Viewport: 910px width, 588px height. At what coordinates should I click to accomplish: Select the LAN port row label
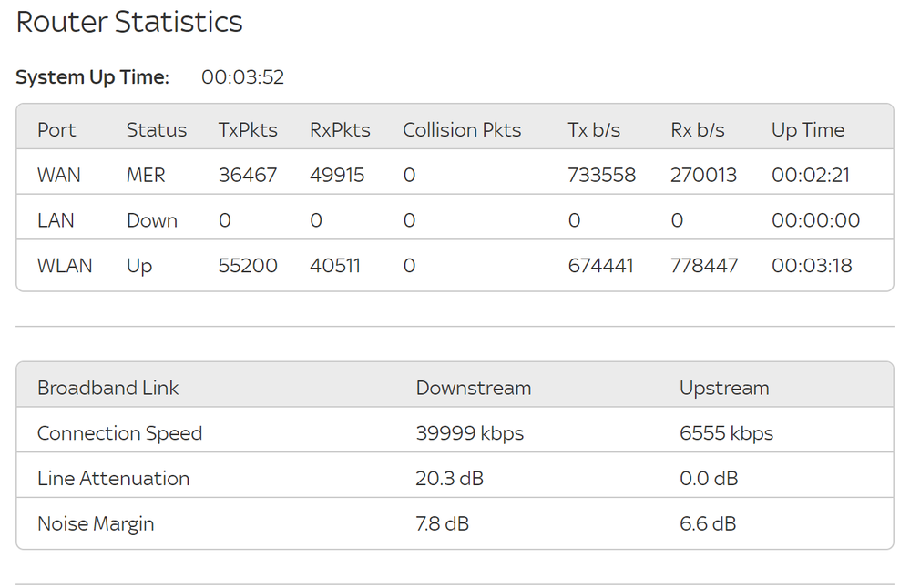click(56, 220)
